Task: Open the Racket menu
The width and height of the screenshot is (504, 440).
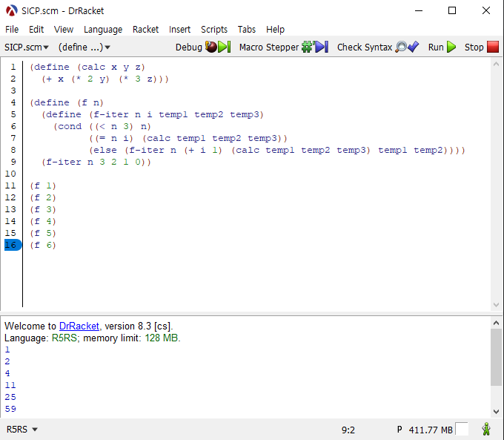Action: pos(145,29)
